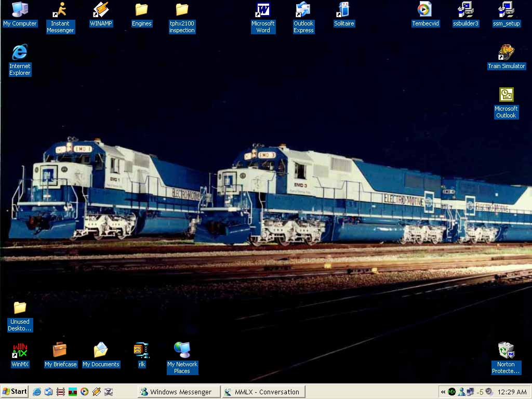Select the ssbuilder3 icon
Screen dimensions: 532x399
465,14
